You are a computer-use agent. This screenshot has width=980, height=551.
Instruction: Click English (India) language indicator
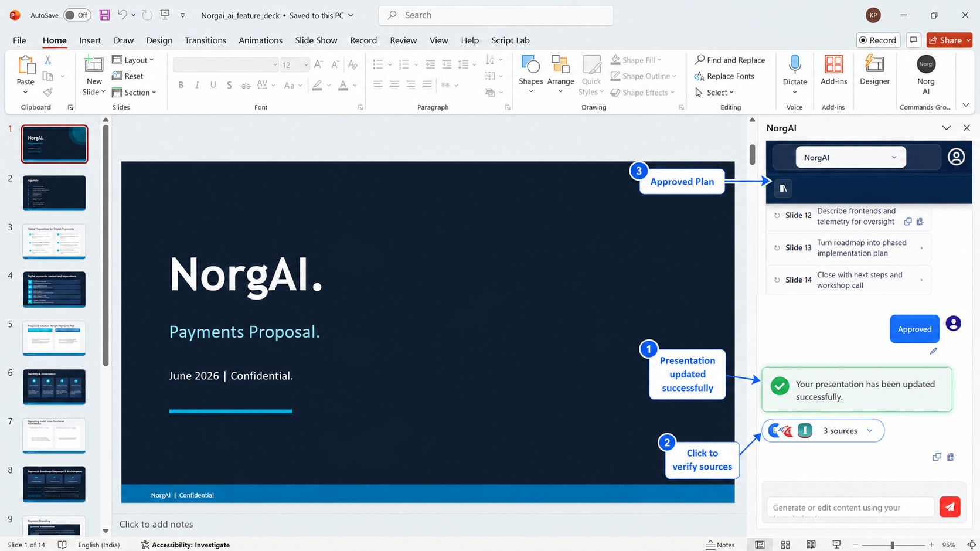tap(98, 545)
